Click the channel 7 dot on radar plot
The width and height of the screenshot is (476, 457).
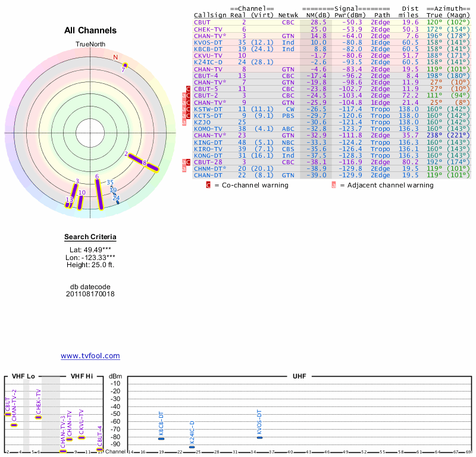point(125,65)
